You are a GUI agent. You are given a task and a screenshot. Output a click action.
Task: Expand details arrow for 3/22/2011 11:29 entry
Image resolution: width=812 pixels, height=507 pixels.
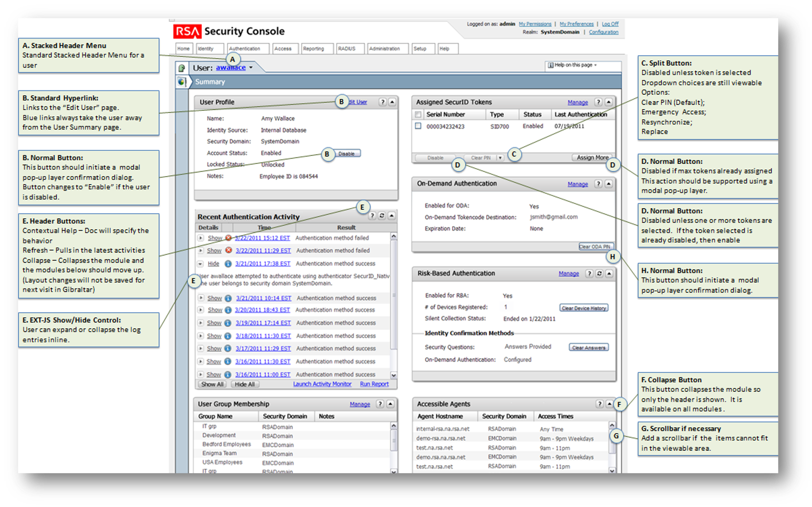[201, 251]
